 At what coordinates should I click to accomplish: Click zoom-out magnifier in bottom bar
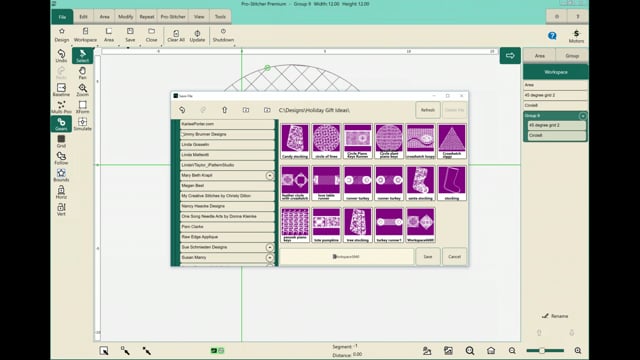(x=512, y=351)
